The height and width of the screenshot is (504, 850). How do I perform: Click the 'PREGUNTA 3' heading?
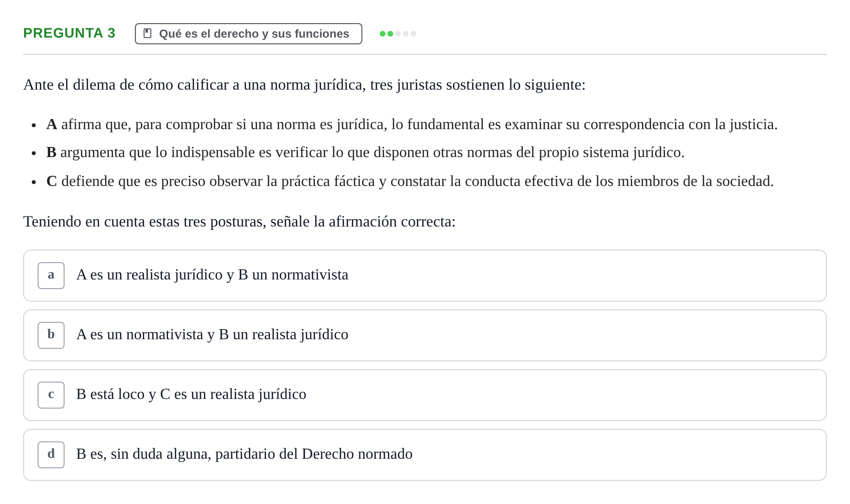[x=69, y=33]
